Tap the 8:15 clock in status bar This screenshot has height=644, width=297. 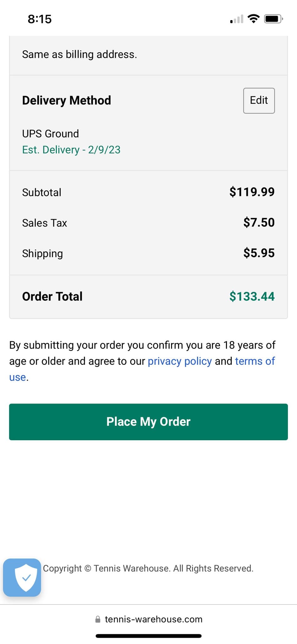pos(40,19)
